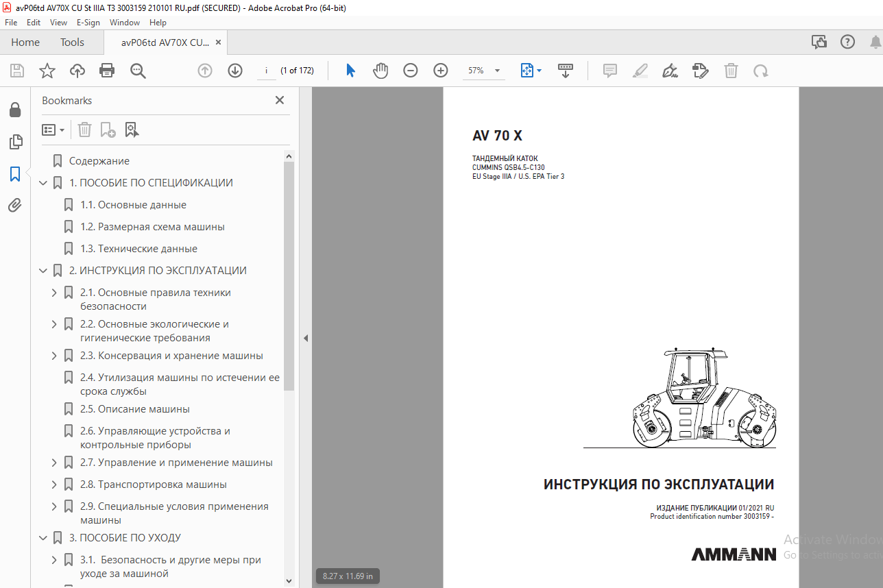Open the E-Sign menu

coord(88,23)
